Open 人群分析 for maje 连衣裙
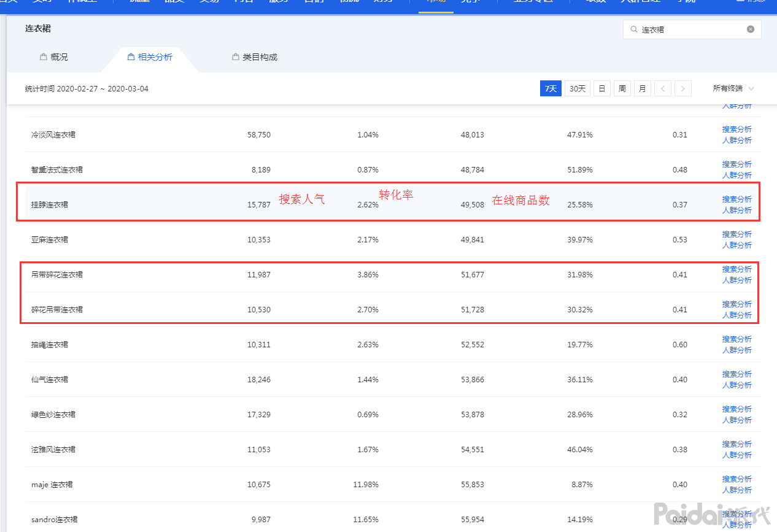777x532 pixels. point(736,490)
